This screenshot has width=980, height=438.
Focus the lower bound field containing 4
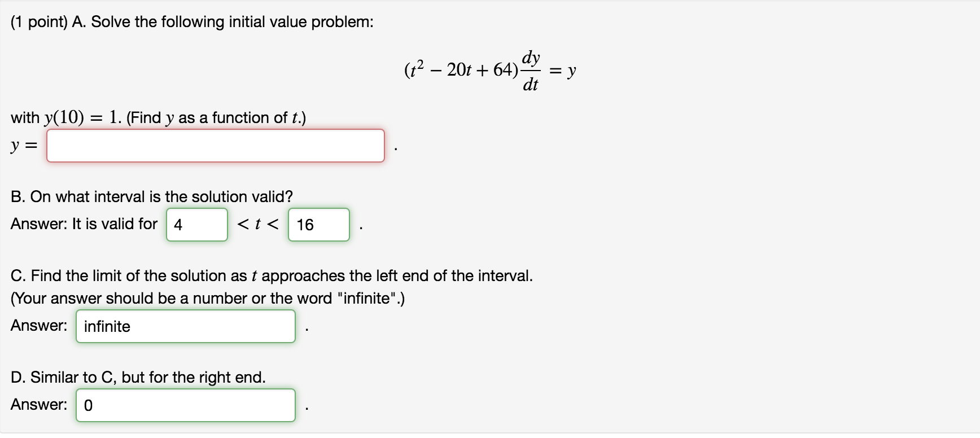197,225
